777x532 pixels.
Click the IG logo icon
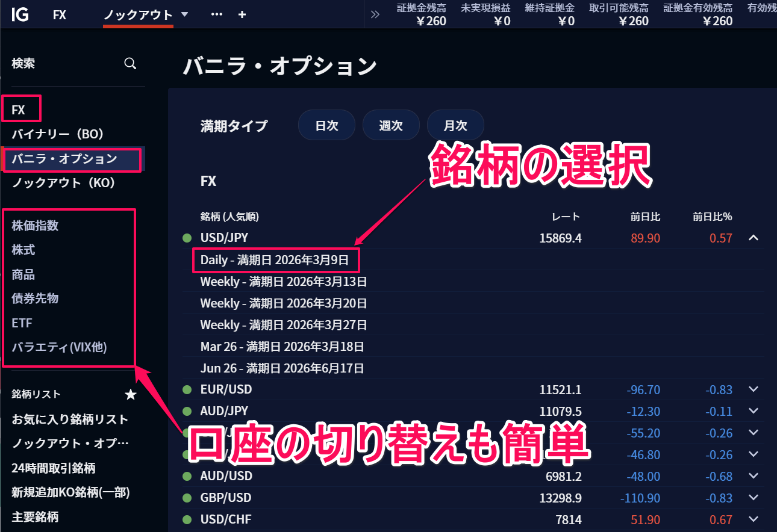20,14
